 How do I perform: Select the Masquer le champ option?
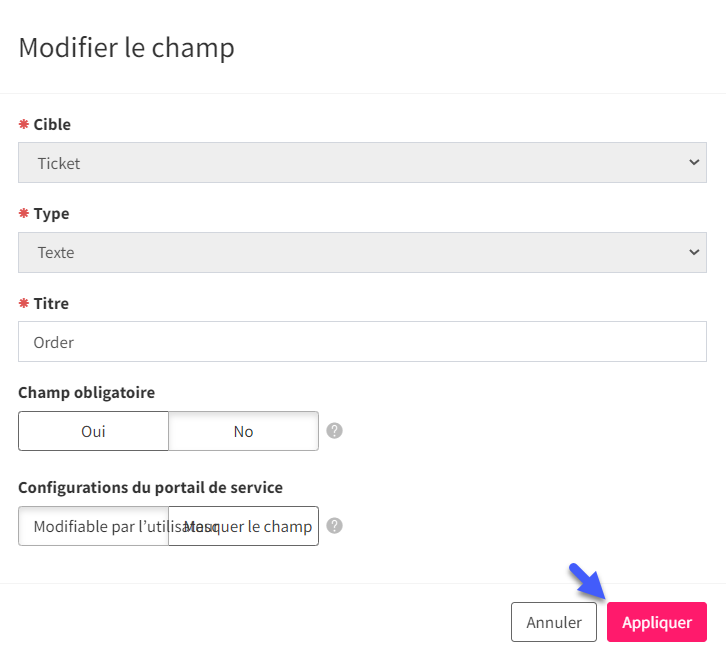point(244,526)
